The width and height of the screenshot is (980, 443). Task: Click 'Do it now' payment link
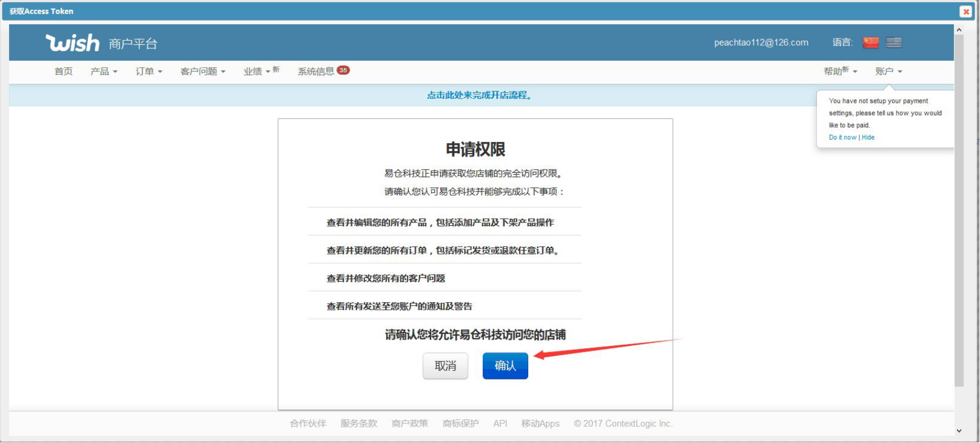(842, 137)
